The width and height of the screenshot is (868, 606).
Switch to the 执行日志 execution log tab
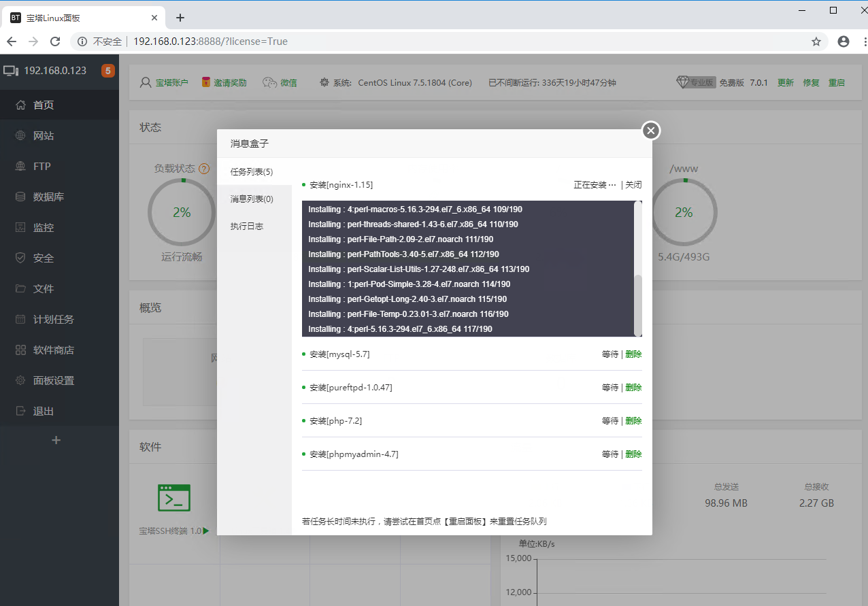click(x=247, y=225)
